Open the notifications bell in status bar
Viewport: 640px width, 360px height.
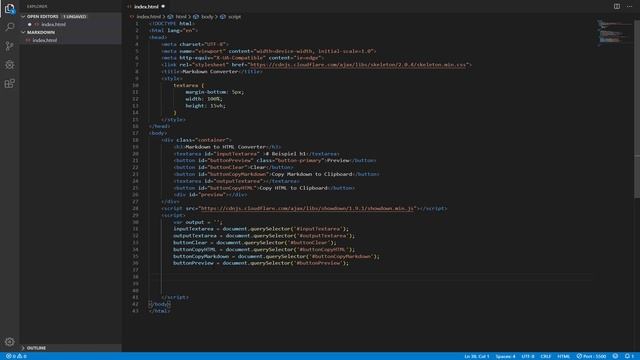tap(628, 356)
